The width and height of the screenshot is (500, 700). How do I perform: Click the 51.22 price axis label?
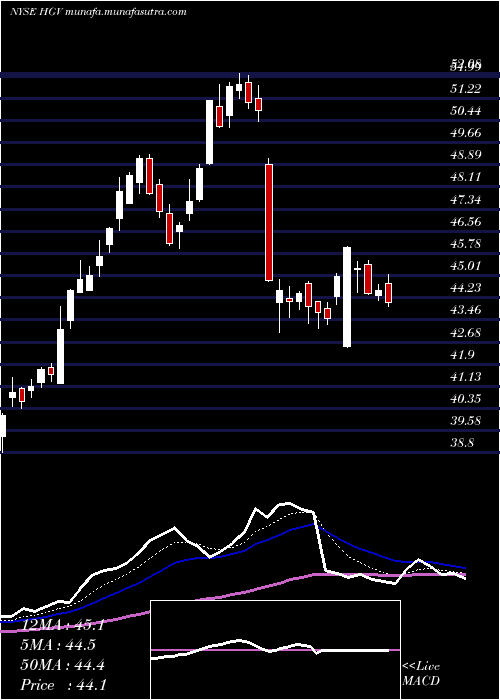pos(466,88)
